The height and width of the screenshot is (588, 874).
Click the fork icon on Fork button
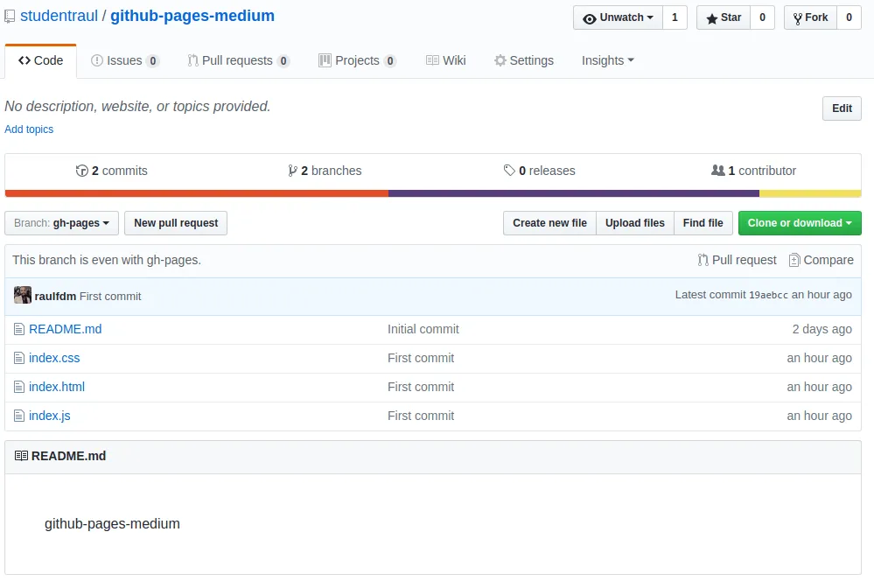pos(798,19)
